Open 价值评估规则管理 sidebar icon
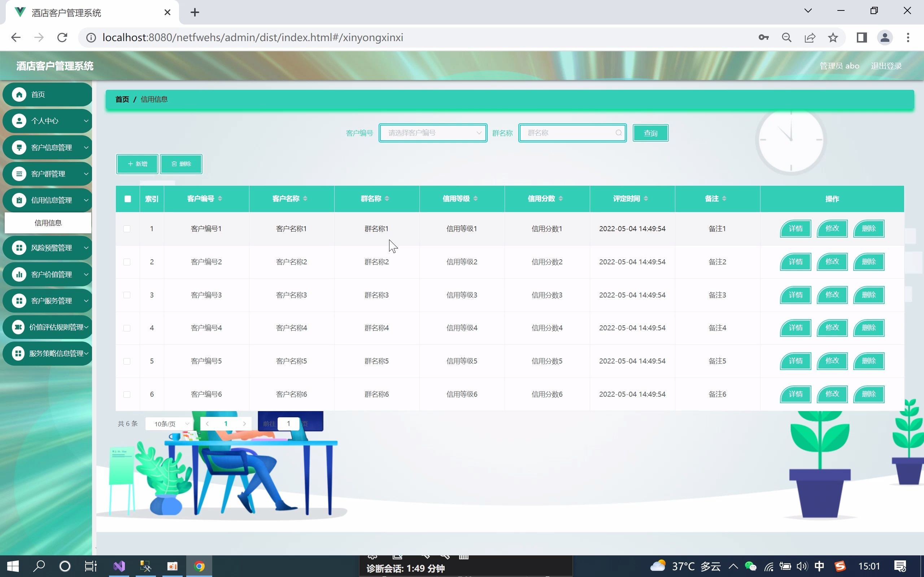924x577 pixels. point(19,327)
